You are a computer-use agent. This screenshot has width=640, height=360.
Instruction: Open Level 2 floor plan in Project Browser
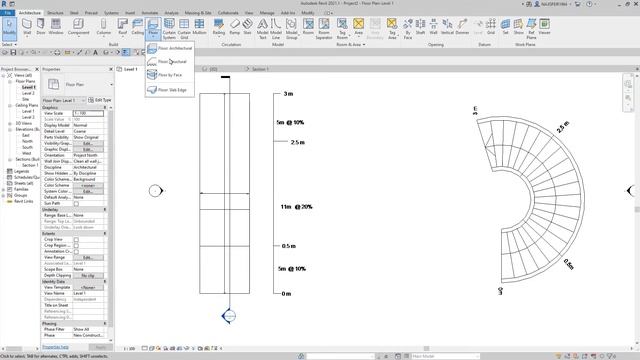coord(28,93)
